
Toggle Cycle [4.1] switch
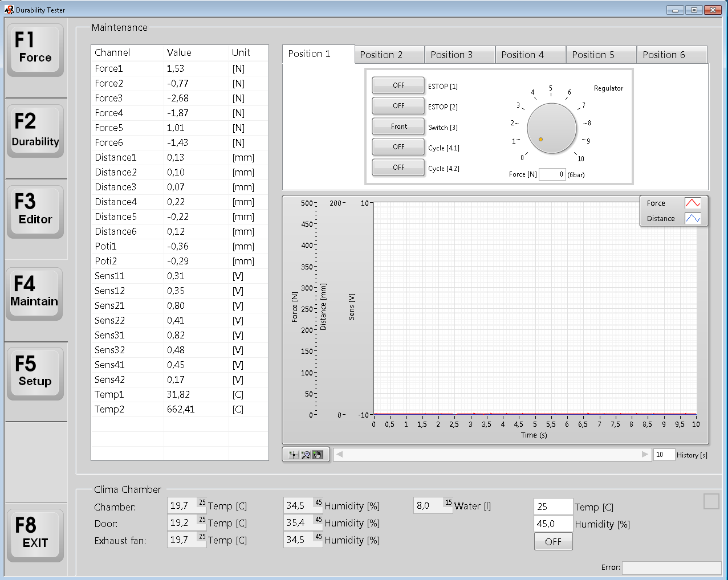click(x=398, y=147)
